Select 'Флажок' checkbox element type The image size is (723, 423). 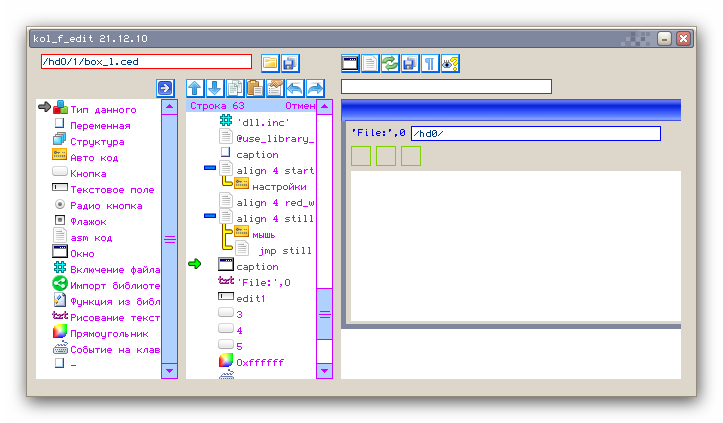pos(88,221)
